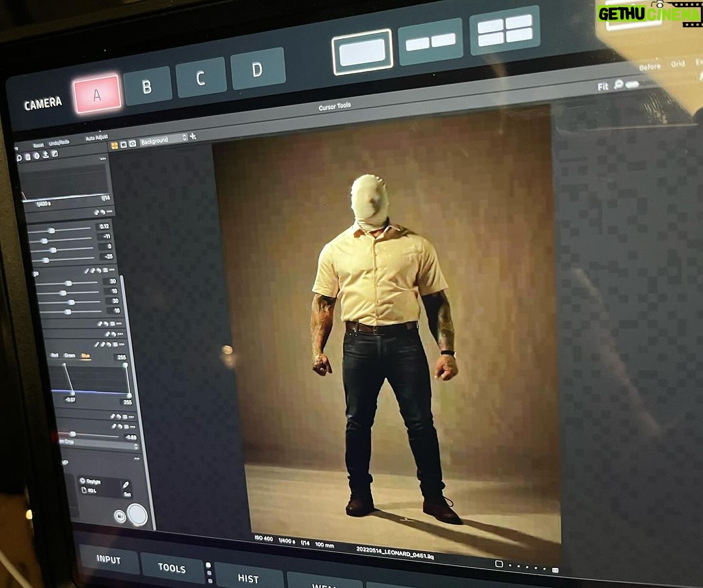Image resolution: width=703 pixels, height=588 pixels.
Task: Select the Red channel tab
Action: (55, 355)
